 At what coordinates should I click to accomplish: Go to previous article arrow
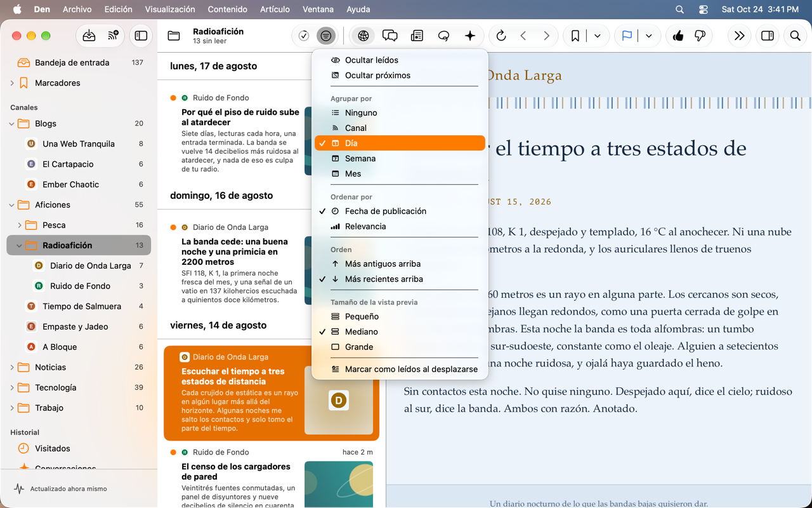pos(523,36)
